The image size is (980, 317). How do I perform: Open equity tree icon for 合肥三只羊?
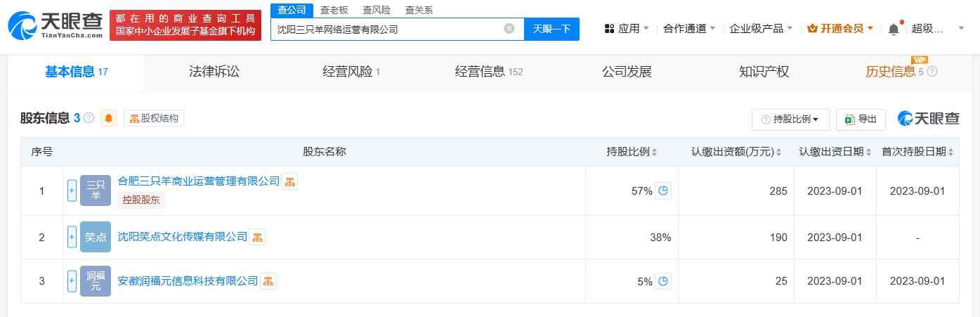pyautogui.click(x=290, y=181)
